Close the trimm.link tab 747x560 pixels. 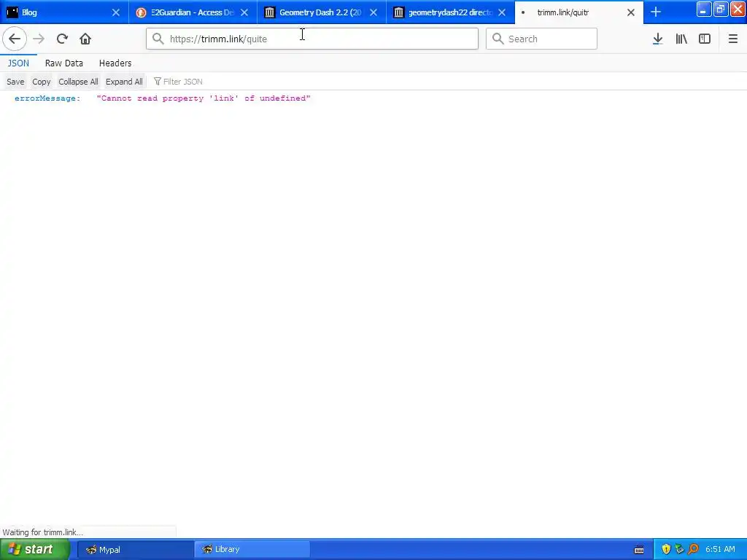[631, 12]
